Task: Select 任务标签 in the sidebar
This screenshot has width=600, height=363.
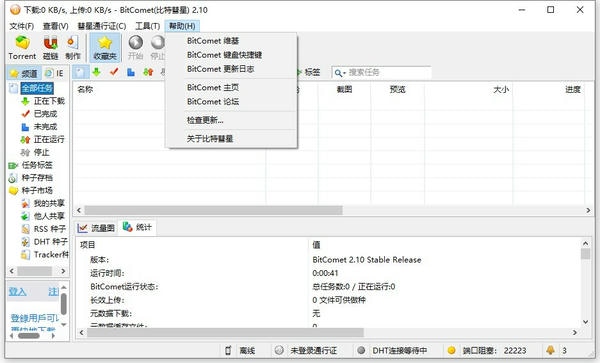Action: pos(37,165)
